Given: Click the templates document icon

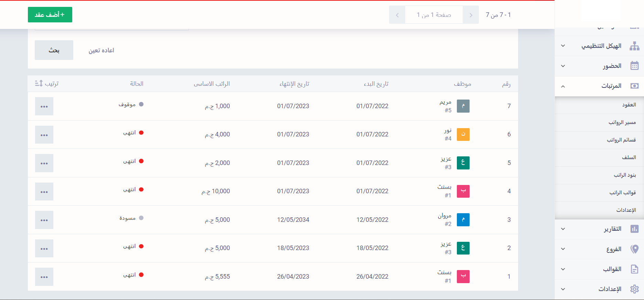Looking at the screenshot, I should pyautogui.click(x=634, y=269).
